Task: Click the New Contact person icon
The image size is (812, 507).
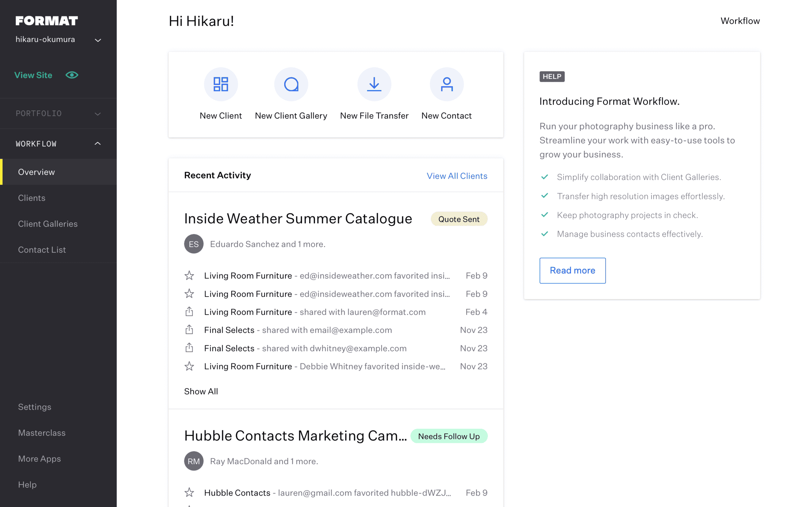Action: [x=447, y=84]
